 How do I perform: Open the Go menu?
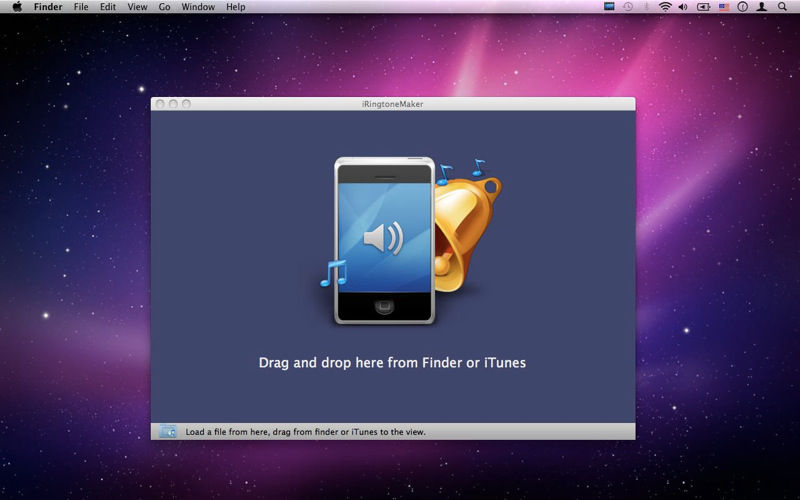(164, 7)
